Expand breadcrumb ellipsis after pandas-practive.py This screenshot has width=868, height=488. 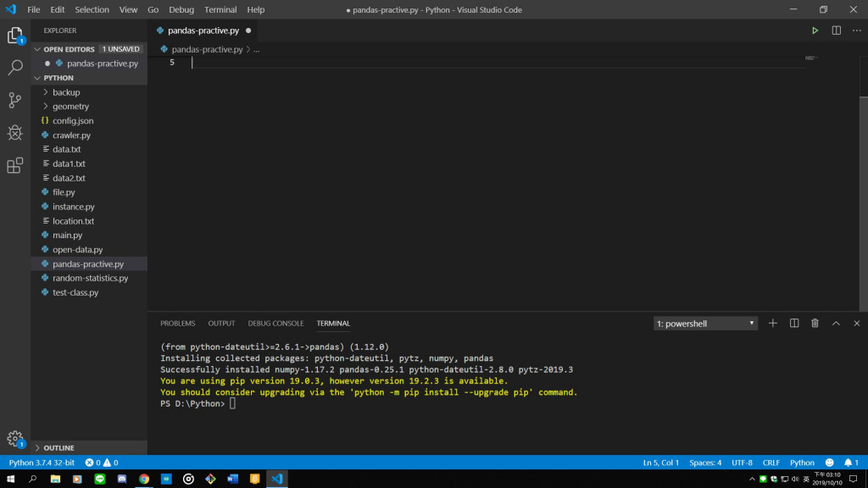256,49
